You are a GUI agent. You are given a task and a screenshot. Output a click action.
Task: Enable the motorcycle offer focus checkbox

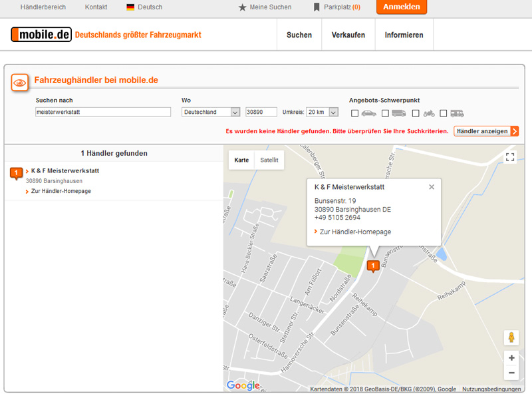click(x=416, y=113)
